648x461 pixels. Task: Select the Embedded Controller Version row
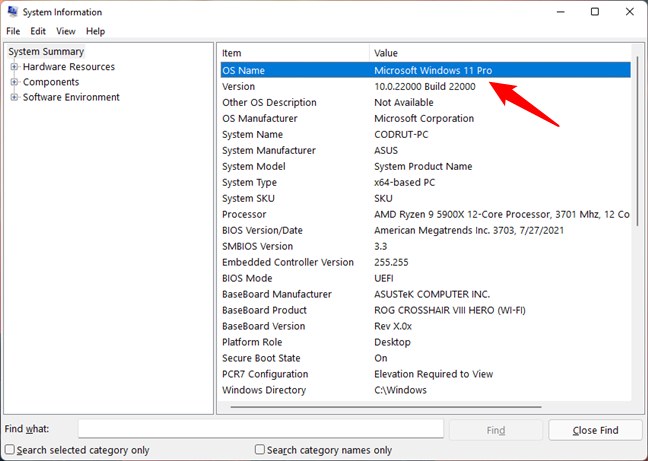[425, 262]
